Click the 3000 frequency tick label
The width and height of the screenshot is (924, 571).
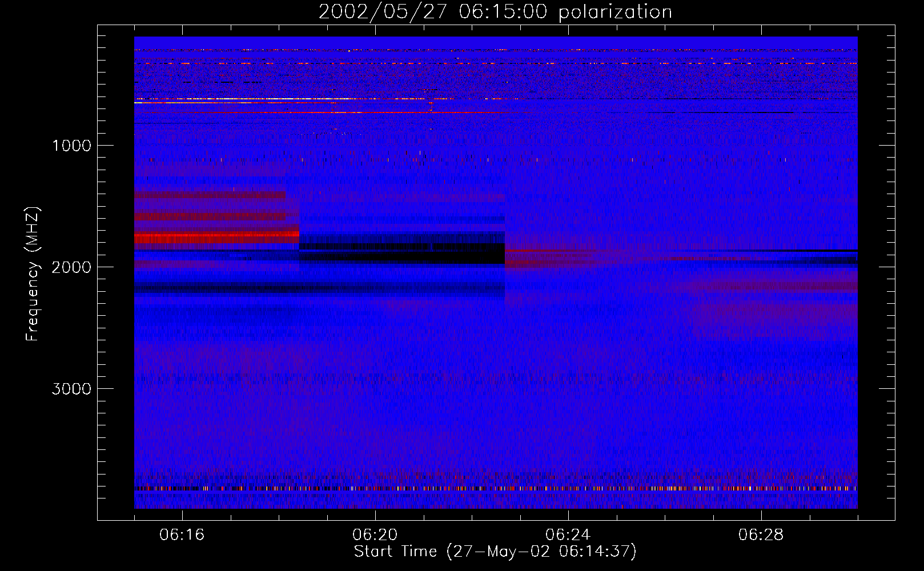[71, 389]
